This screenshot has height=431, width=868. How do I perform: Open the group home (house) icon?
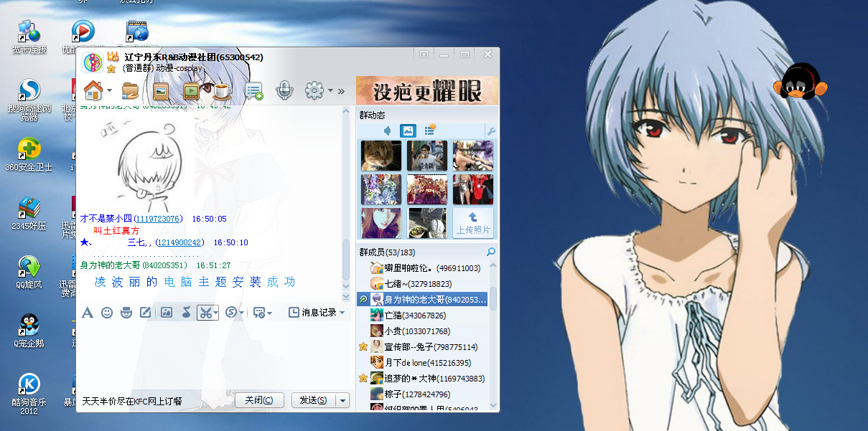coord(93,90)
